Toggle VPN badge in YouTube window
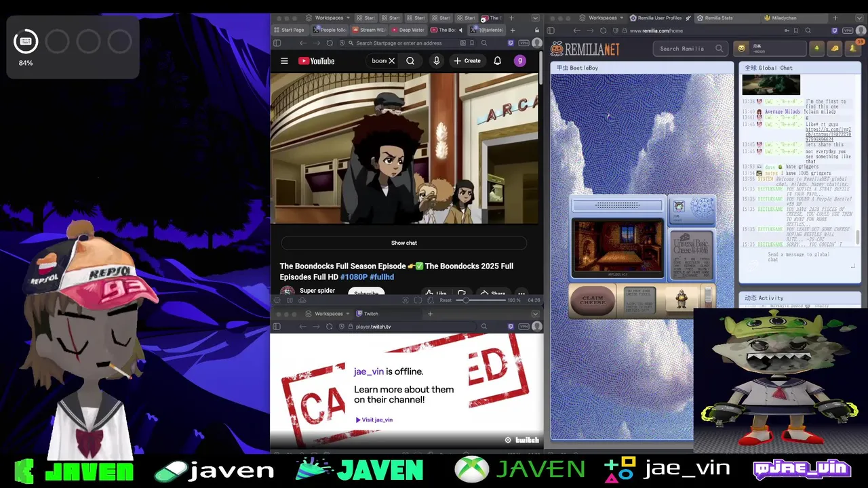The image size is (868, 488). coord(524,43)
